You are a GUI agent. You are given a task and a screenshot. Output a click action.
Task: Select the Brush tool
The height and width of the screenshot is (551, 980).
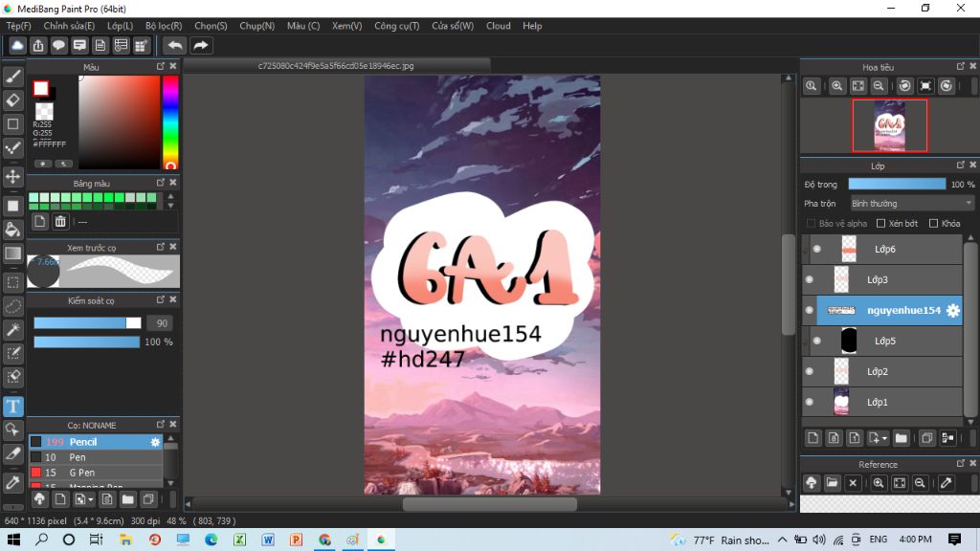pyautogui.click(x=13, y=77)
